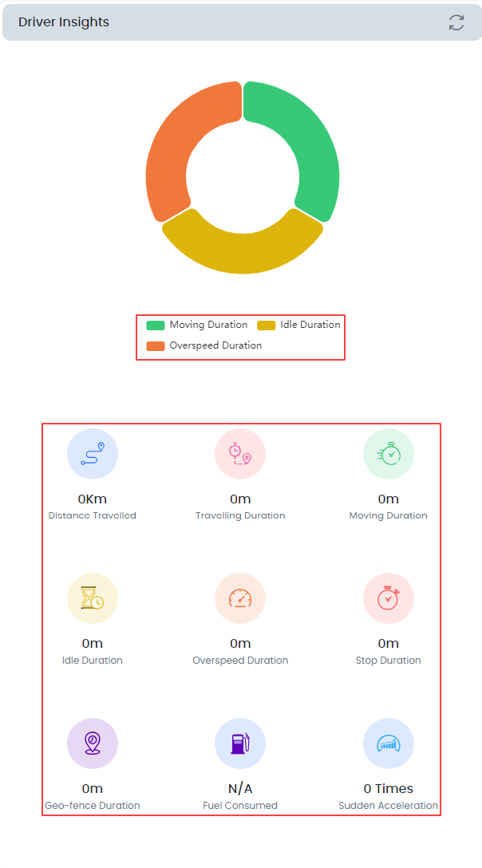Screen dimensions: 482x868
Task: Click the Idle Duration legend label
Action: pyautogui.click(x=310, y=325)
